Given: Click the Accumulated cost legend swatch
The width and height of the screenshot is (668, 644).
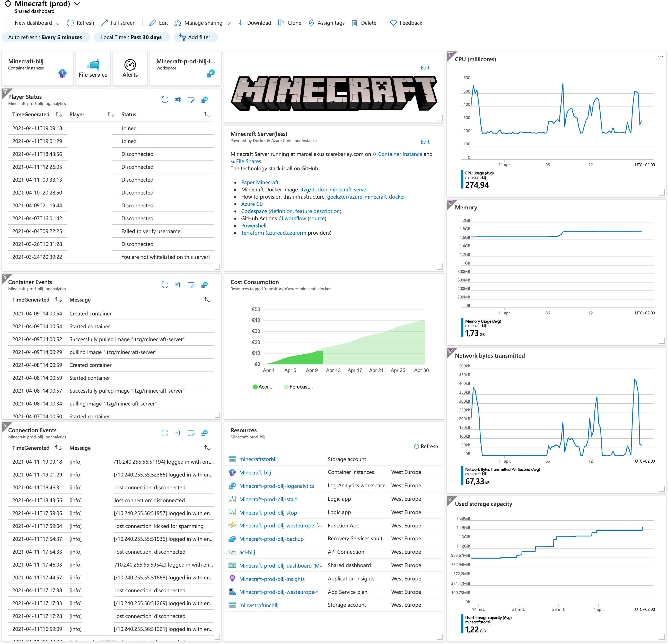Looking at the screenshot, I should coord(255,387).
